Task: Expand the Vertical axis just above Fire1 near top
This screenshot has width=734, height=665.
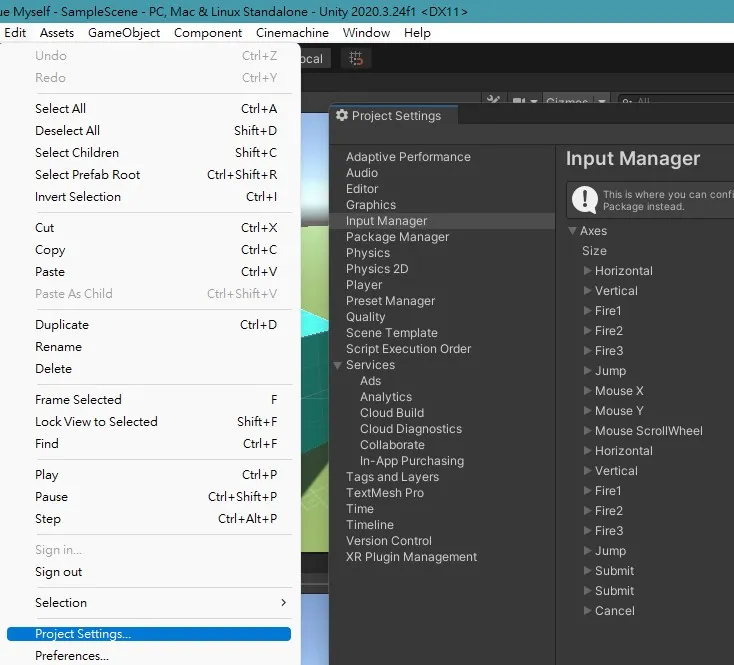Action: [587, 291]
